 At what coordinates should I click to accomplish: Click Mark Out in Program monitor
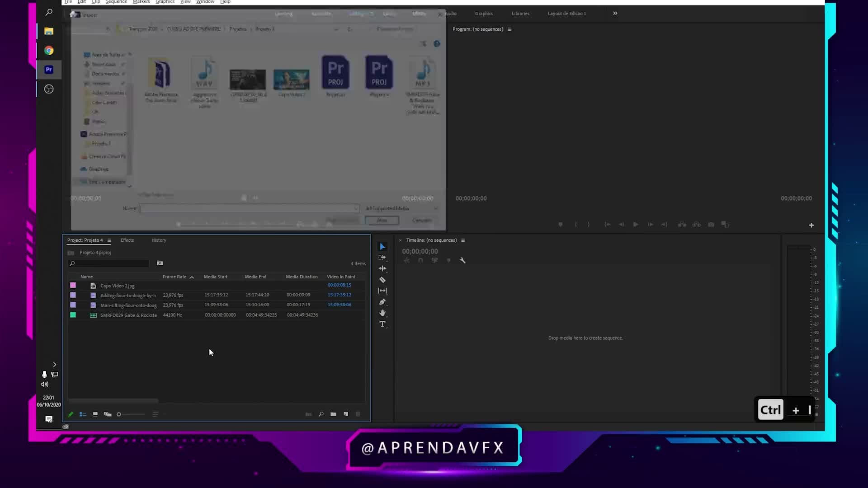[x=589, y=225]
